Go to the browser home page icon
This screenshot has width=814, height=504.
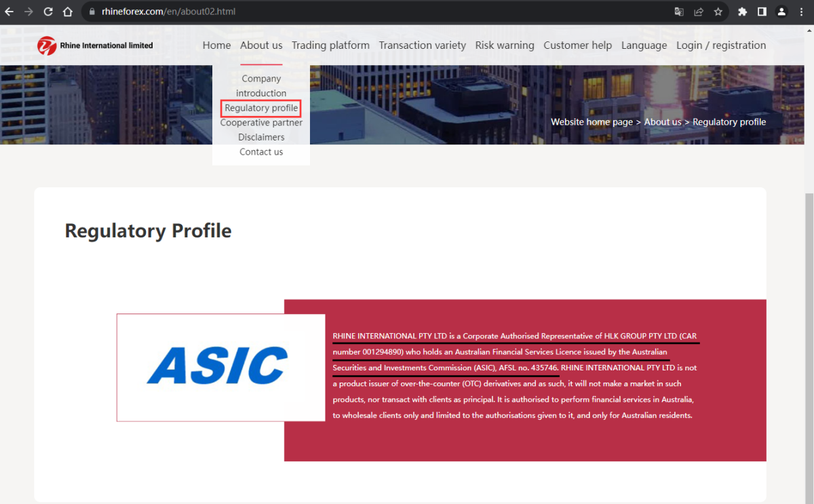(67, 12)
